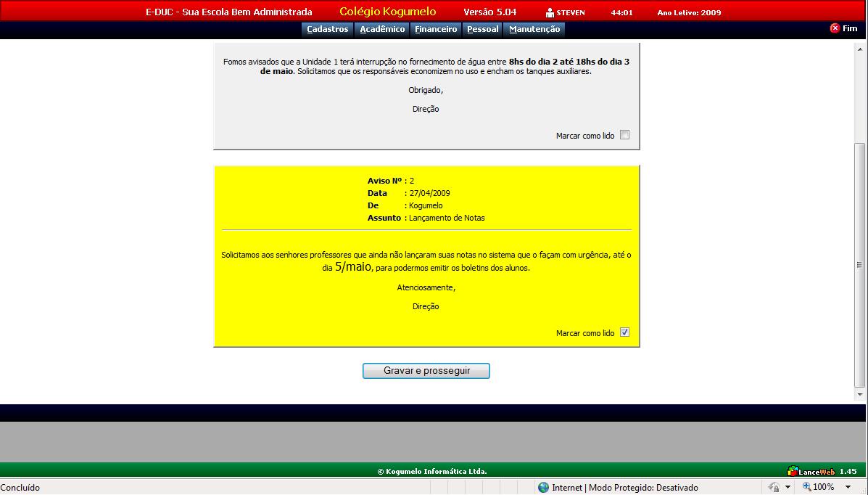Viewport: 868px width, 495px height.
Task: Click the Ano Letivo: 2009 label
Action: [x=689, y=13]
